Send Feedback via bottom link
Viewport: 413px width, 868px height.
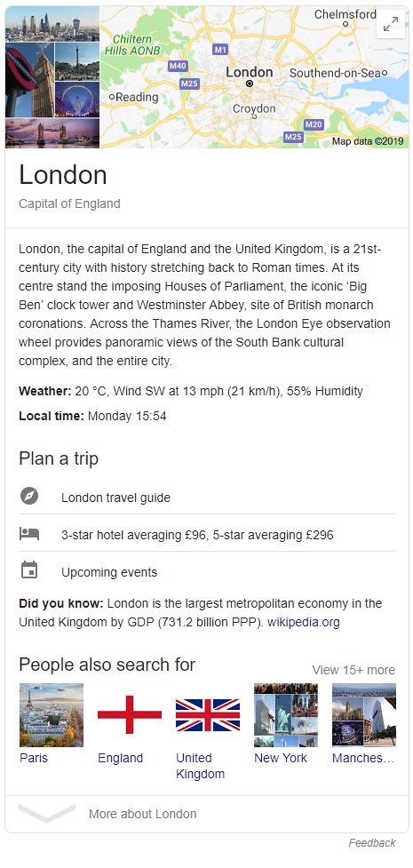point(372,843)
